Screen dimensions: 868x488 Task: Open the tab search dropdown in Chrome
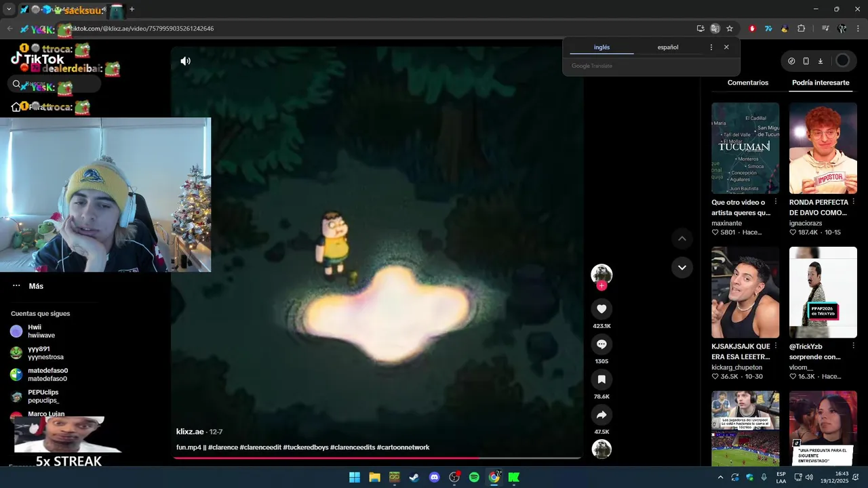pos(9,9)
